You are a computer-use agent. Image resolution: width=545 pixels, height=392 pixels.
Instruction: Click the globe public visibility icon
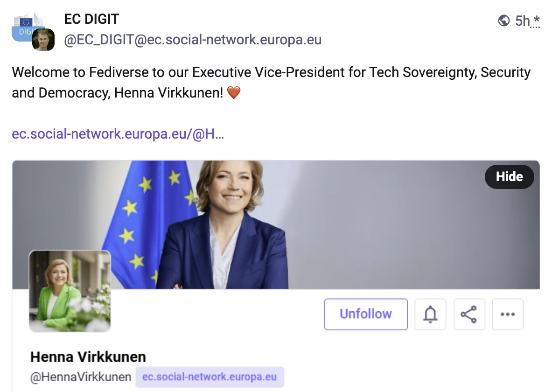(503, 21)
